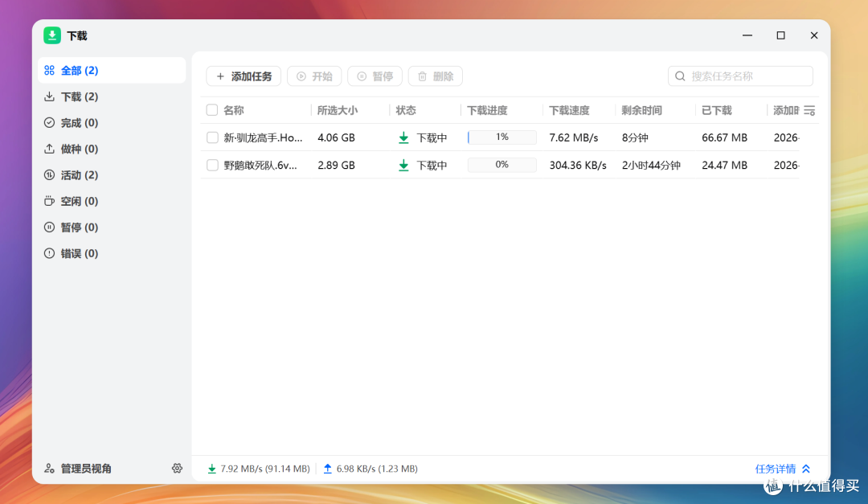Click the 304.36 KB/s speed cell
Image resolution: width=868 pixels, height=504 pixels.
tap(578, 165)
